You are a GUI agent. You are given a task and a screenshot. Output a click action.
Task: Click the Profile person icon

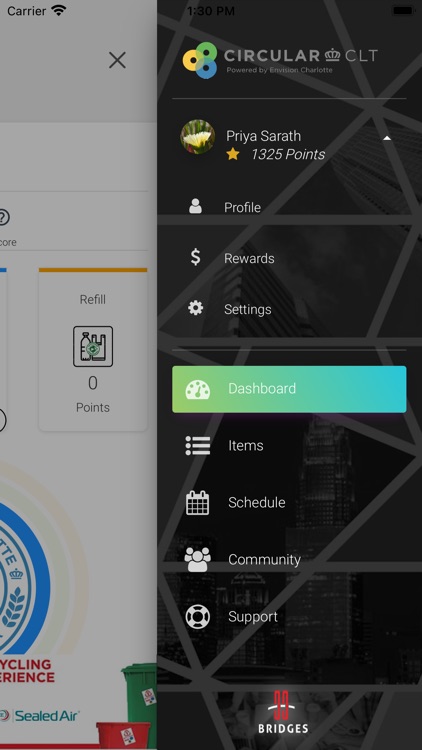[x=195, y=206]
